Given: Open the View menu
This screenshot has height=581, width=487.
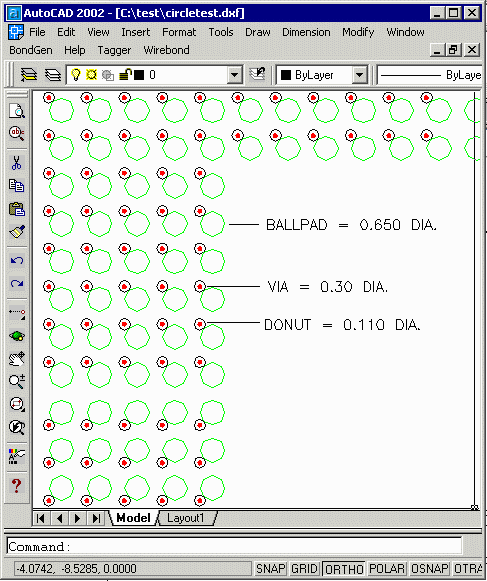Looking at the screenshot, I should [x=98, y=32].
